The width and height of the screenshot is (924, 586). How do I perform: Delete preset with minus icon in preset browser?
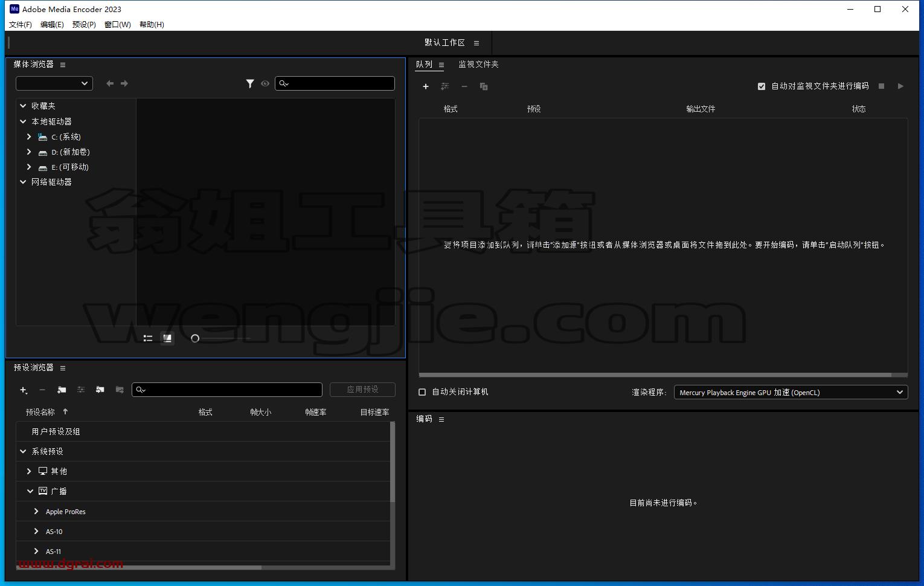point(42,390)
